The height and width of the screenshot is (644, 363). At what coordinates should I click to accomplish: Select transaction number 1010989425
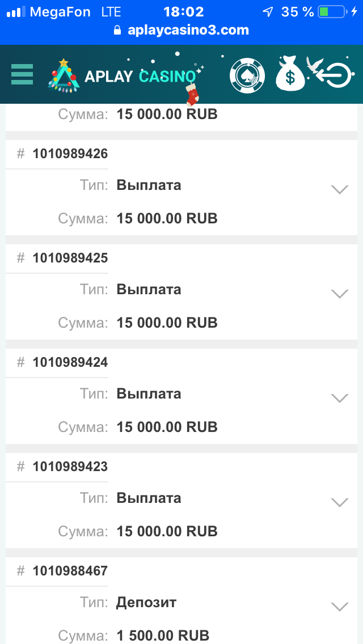(70, 258)
